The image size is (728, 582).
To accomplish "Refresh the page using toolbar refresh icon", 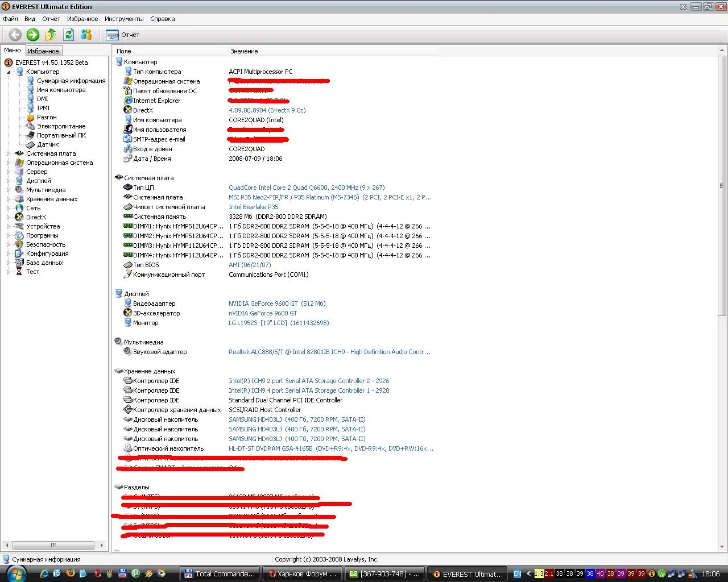I will 69,35.
